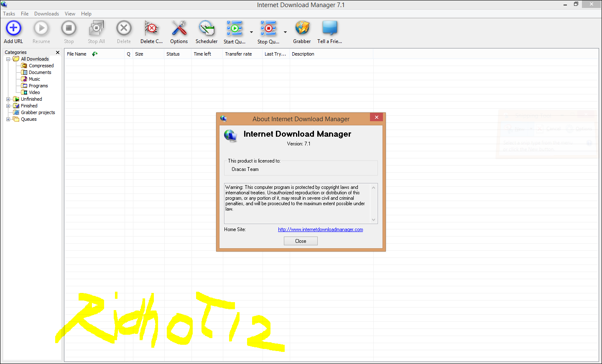Open the Scheduler tool
The height and width of the screenshot is (364, 602).
[207, 28]
